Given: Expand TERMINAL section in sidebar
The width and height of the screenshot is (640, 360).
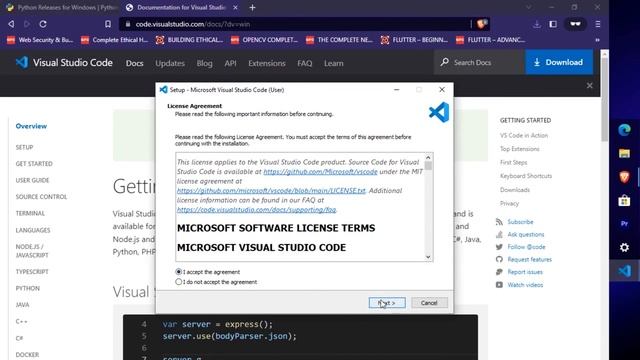Looking at the screenshot, I should point(30,213).
